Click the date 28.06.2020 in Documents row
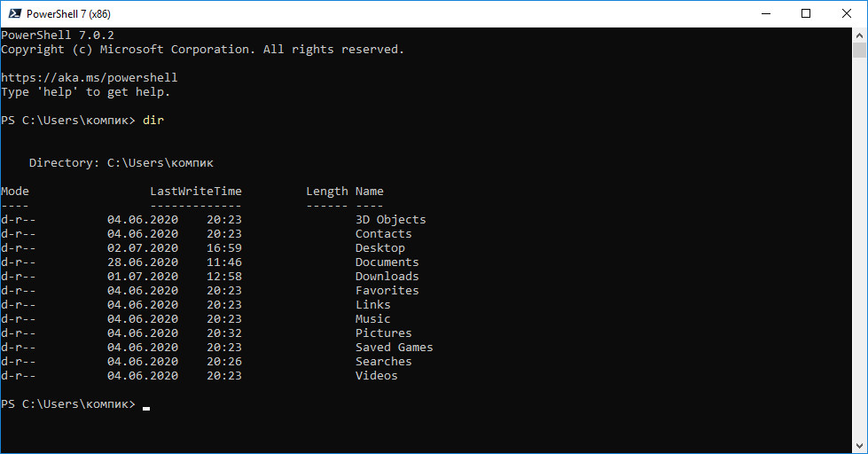The height and width of the screenshot is (454, 868). pyautogui.click(x=143, y=262)
